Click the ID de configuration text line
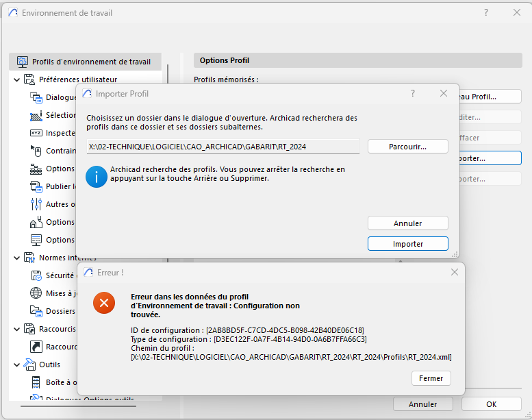This screenshot has width=532, height=420. point(247,330)
